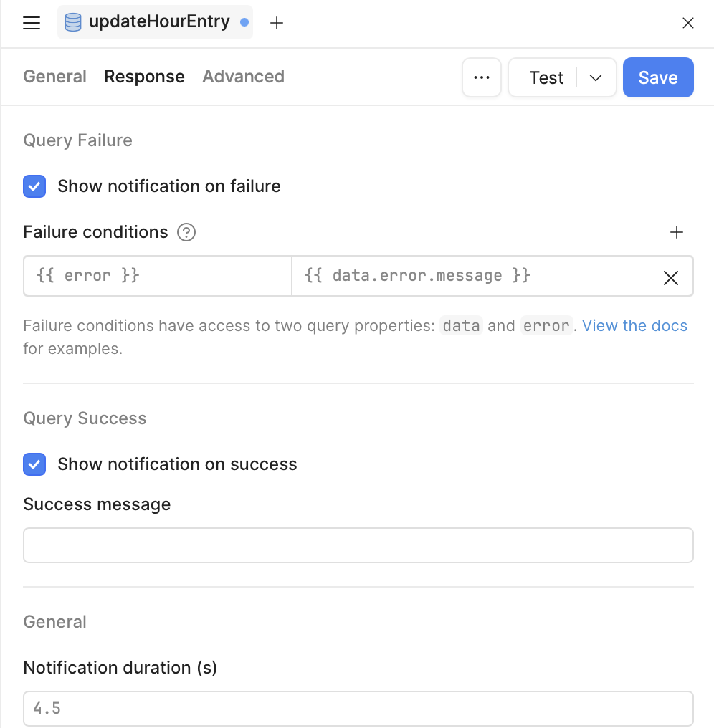This screenshot has width=714, height=728.
Task: Open the three-dots more options menu
Action: tap(482, 77)
